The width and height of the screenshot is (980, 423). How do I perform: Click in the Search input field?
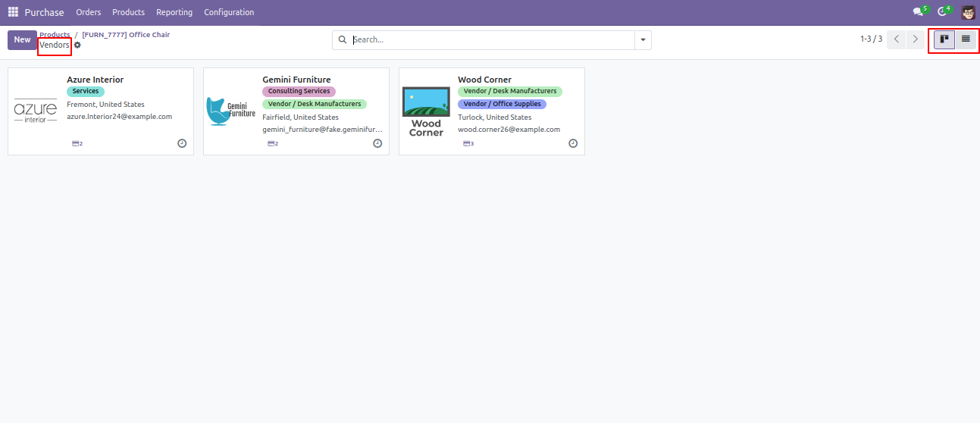(x=493, y=39)
